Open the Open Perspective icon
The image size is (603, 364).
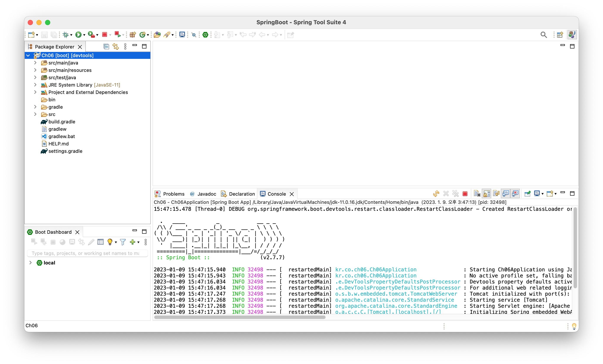click(x=560, y=35)
